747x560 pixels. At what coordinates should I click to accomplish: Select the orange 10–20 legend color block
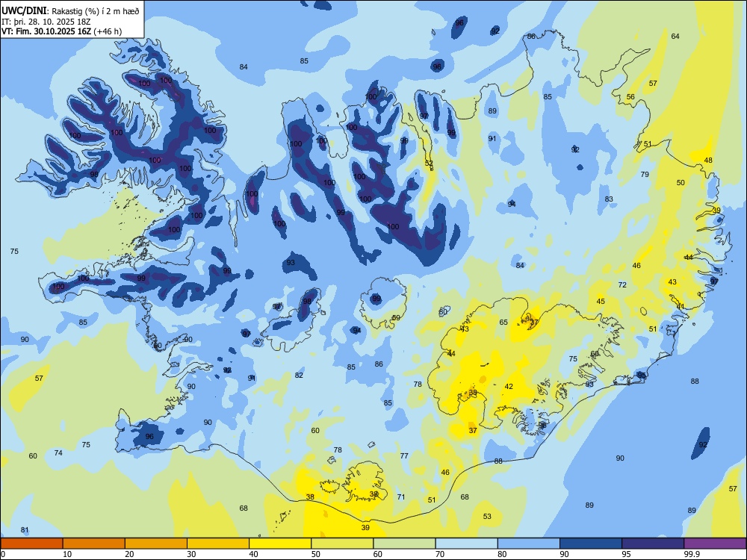(x=94, y=544)
